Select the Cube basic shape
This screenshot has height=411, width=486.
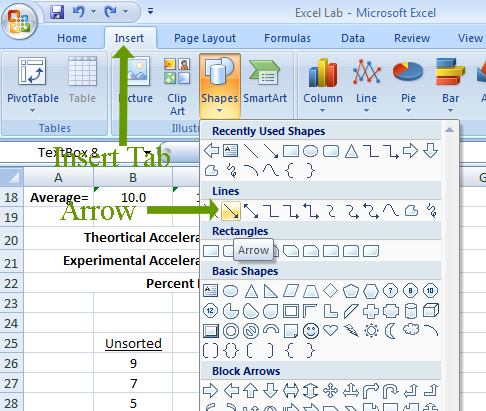431,311
